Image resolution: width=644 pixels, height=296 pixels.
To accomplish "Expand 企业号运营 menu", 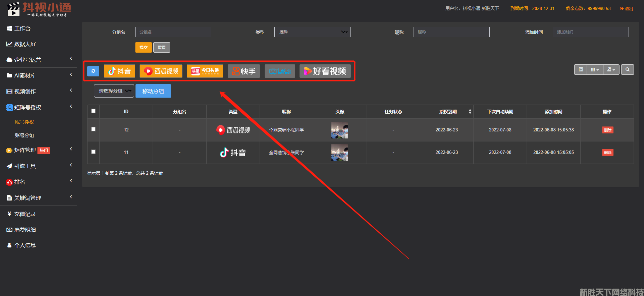I will pyautogui.click(x=38, y=60).
